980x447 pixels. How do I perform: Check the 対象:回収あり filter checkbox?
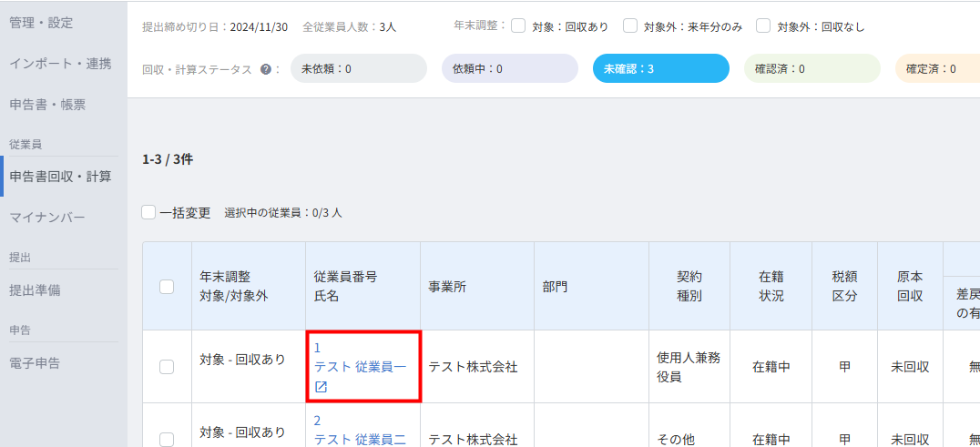coord(517,26)
